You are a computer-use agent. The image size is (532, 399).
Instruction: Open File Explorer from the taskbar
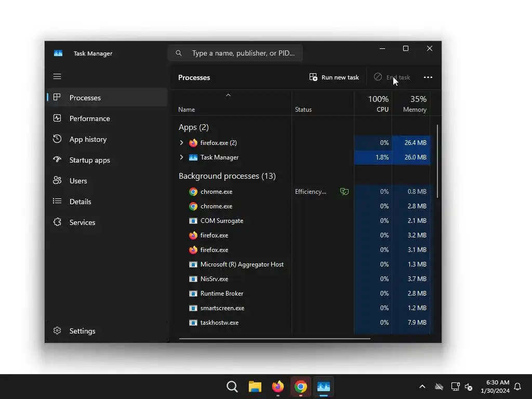255,387
